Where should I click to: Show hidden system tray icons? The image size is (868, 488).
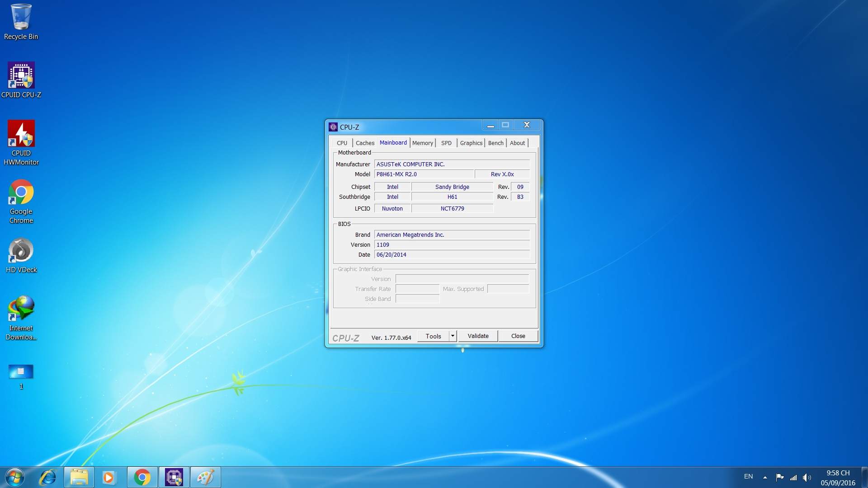[x=765, y=477]
